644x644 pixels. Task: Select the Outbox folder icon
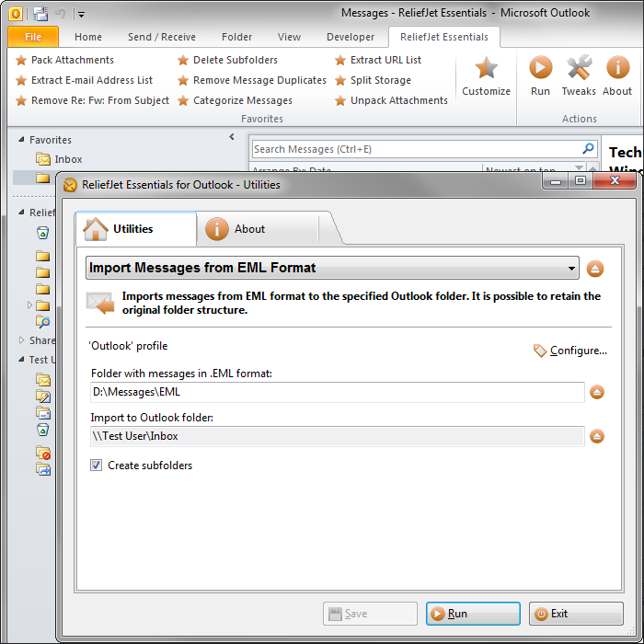click(42, 469)
